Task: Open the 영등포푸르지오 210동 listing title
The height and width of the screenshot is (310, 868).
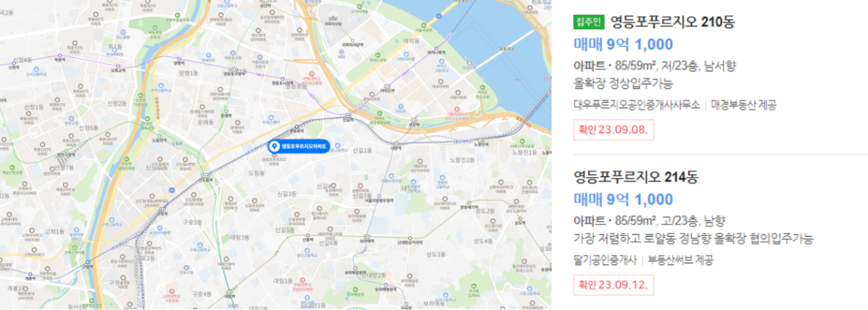Action: 673,22
